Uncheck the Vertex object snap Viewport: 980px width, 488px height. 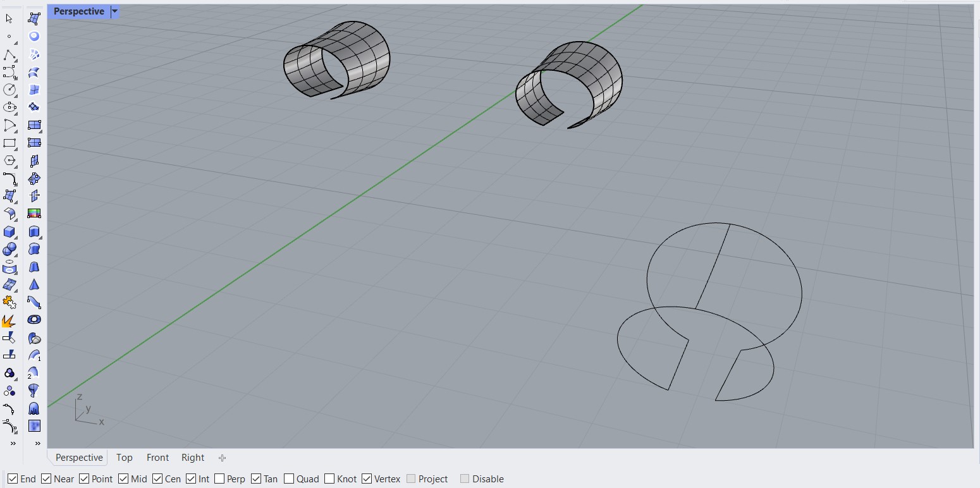point(366,479)
